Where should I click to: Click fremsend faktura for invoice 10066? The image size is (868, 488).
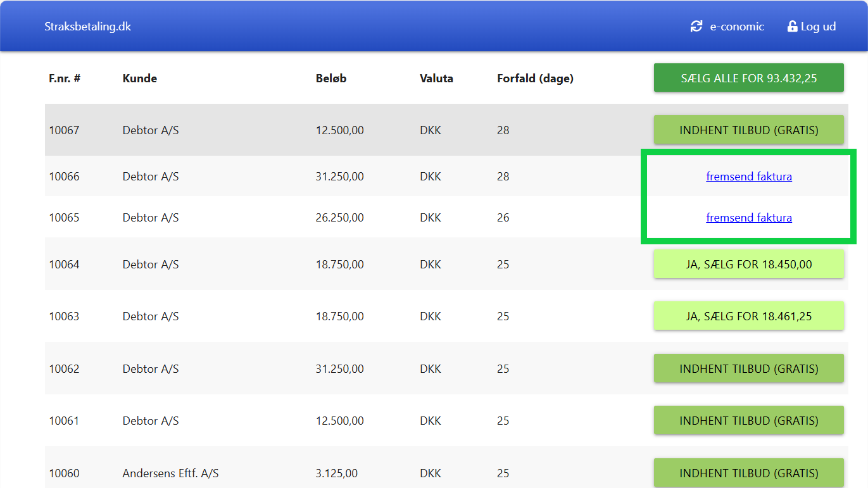[748, 177]
